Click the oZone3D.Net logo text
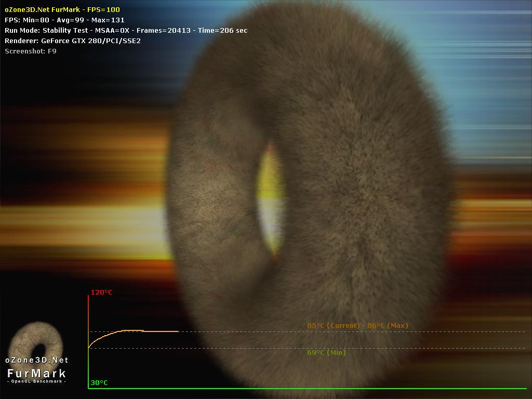 [37, 360]
